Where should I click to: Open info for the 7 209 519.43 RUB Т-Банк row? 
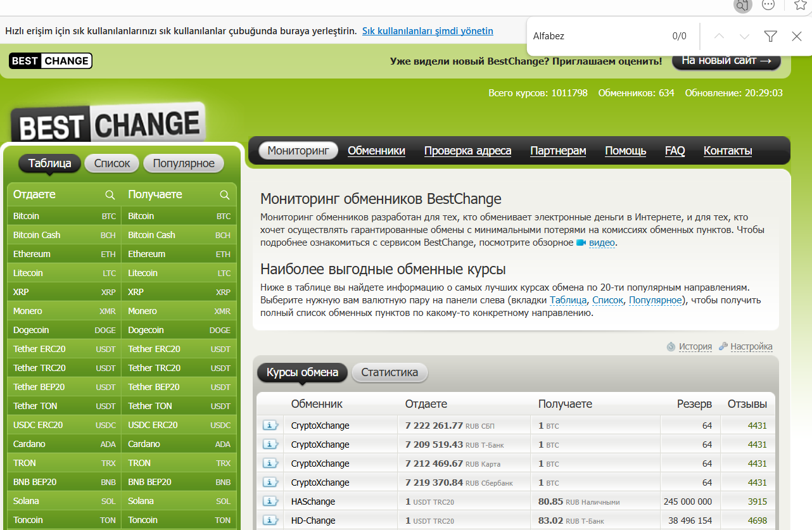(270, 445)
